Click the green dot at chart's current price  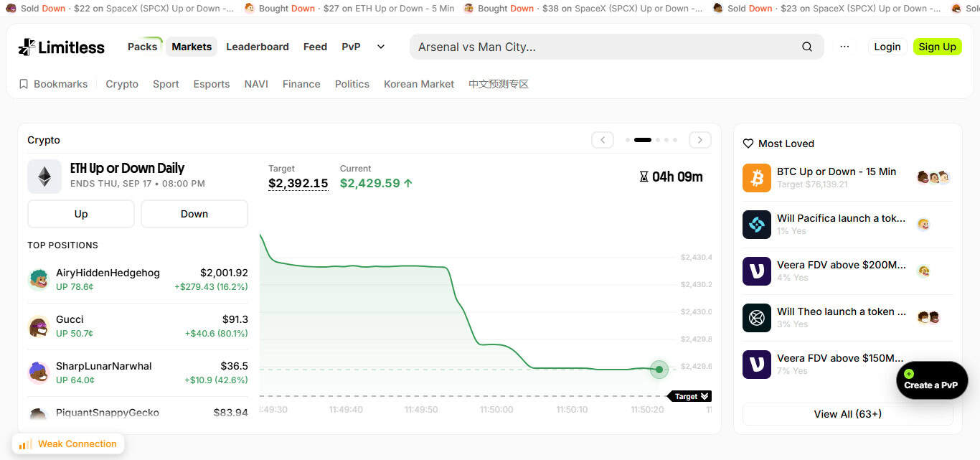coord(659,370)
